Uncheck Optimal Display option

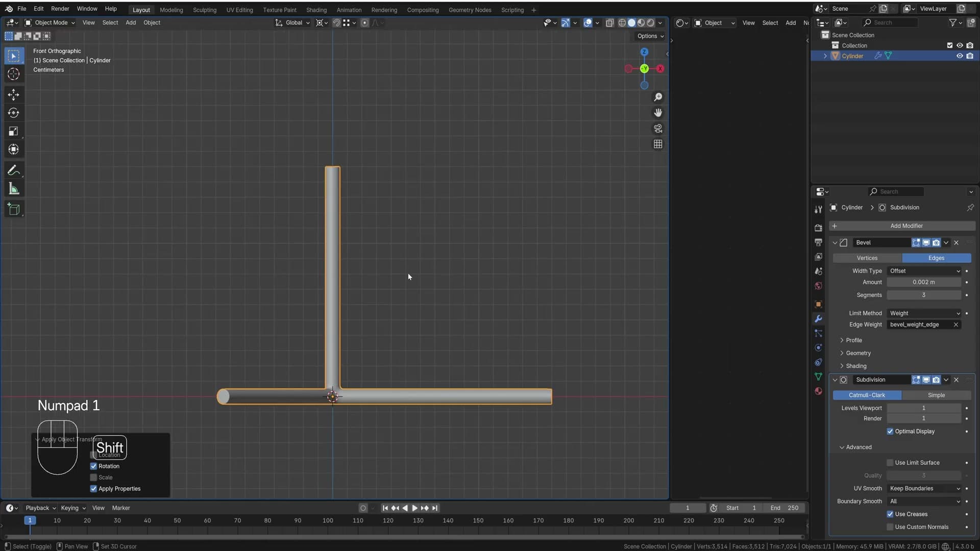[x=890, y=432]
